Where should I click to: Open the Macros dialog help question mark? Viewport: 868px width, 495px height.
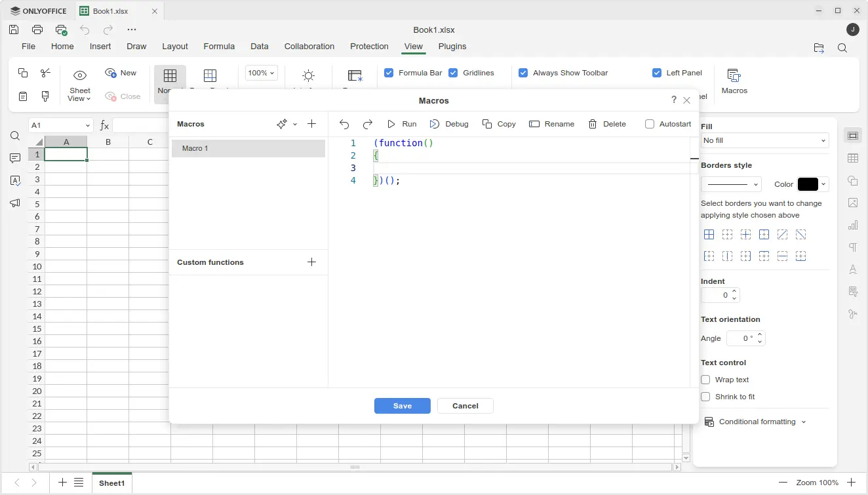674,100
